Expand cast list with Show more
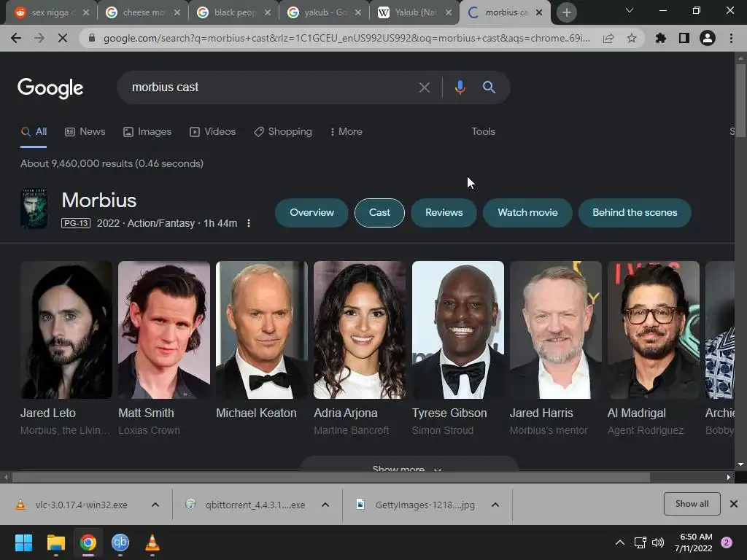747x560 pixels. click(409, 464)
